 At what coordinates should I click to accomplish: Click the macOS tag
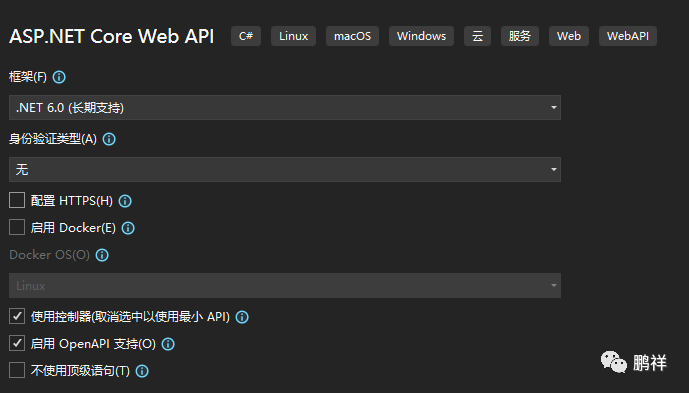352,36
